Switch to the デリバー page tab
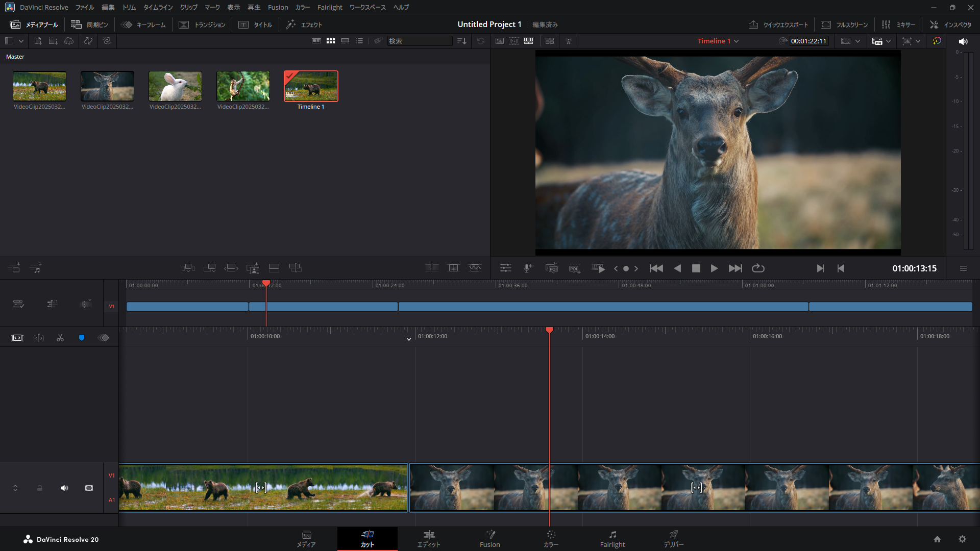The image size is (980, 551). pyautogui.click(x=674, y=539)
